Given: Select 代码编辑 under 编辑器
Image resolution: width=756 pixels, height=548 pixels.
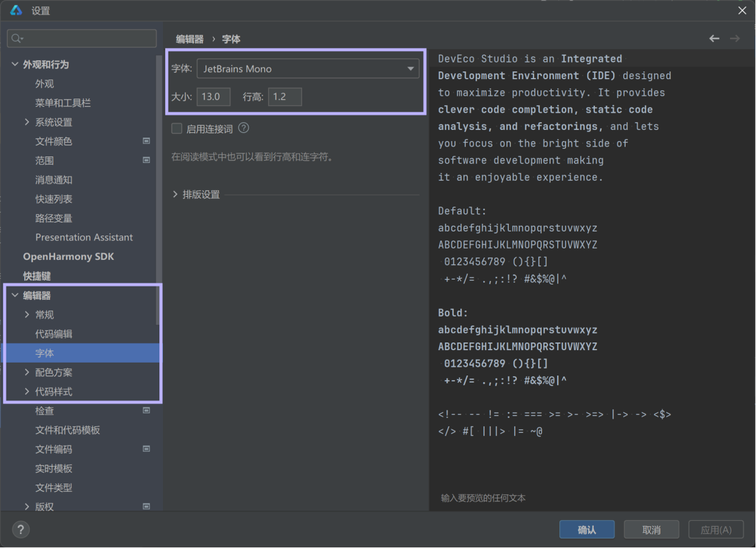Looking at the screenshot, I should coord(54,334).
